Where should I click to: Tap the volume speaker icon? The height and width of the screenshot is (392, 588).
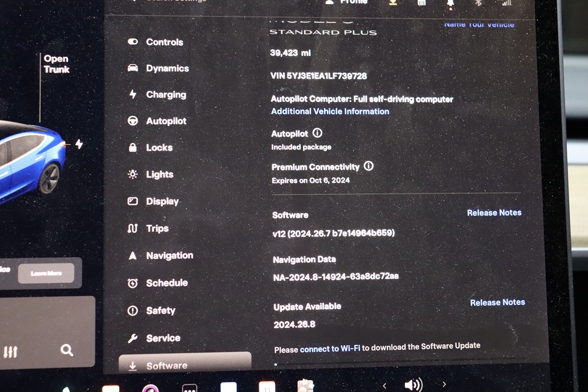click(414, 385)
